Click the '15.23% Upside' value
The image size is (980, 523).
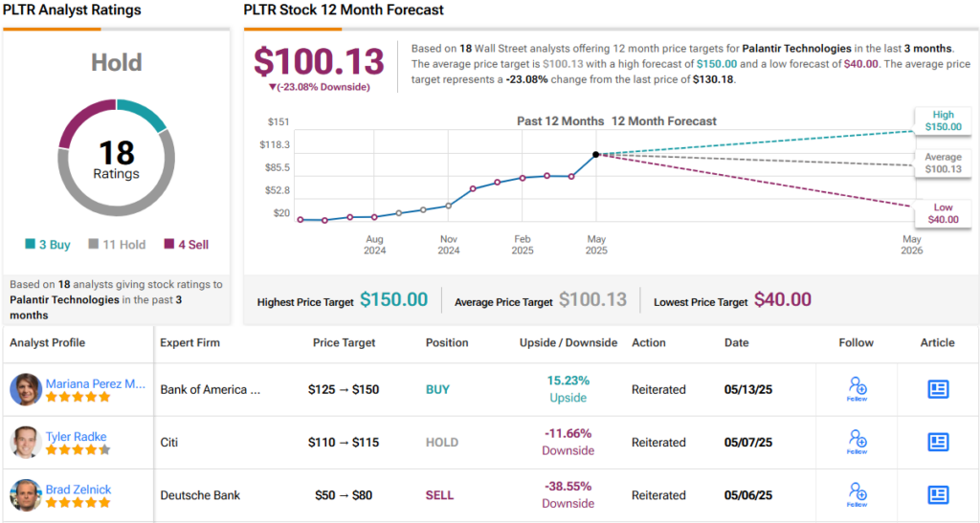click(x=568, y=389)
